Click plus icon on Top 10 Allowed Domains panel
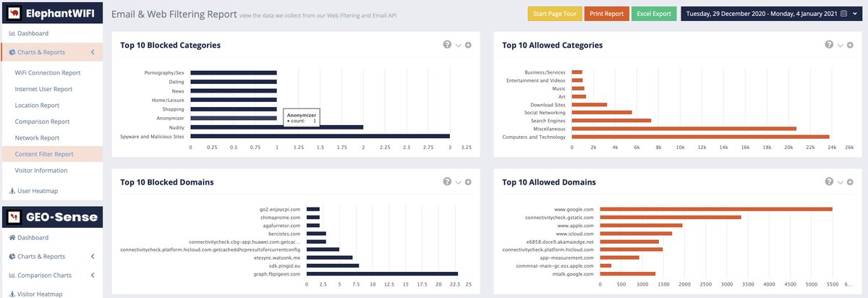The image size is (868, 298). (x=850, y=182)
